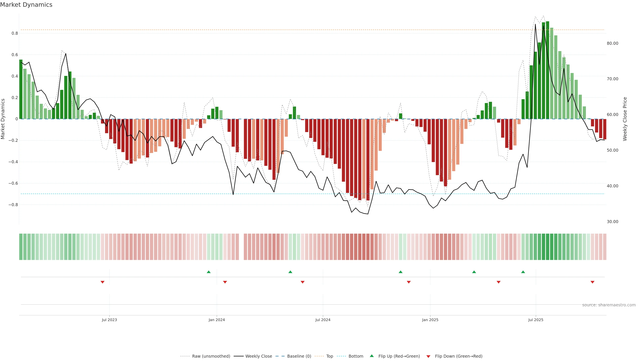This screenshot has height=362, width=644.
Task: Toggle the Bottom legend entry
Action: click(356, 356)
